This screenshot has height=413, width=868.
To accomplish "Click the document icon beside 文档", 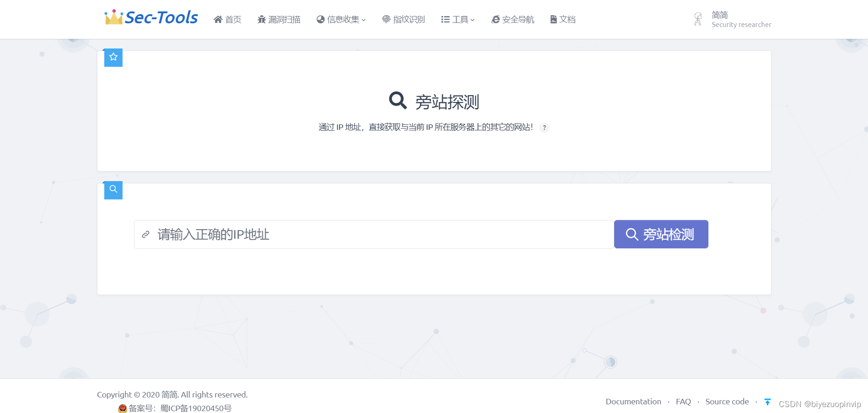I will [x=553, y=19].
